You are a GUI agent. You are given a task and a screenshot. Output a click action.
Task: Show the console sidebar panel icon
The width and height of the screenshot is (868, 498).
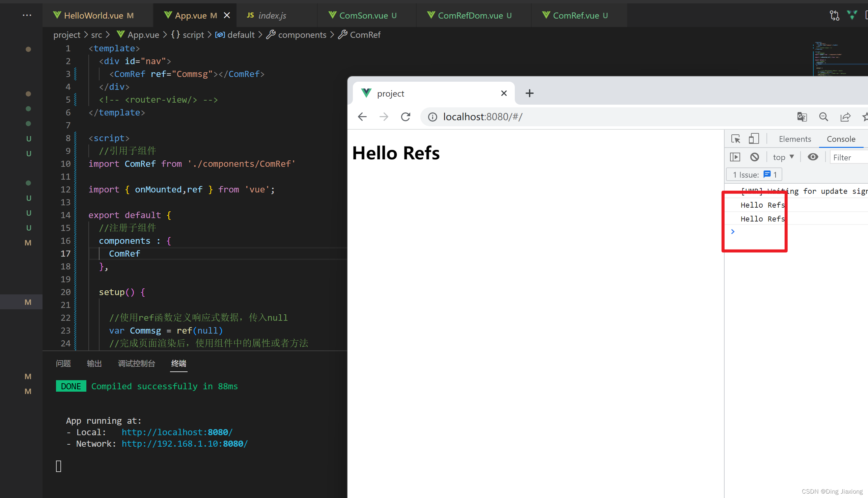click(735, 157)
